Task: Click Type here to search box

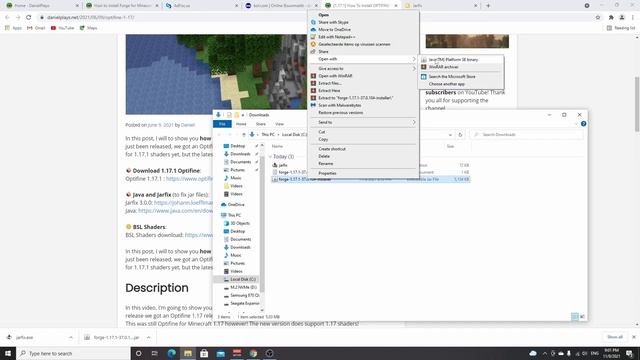Action: (x=73, y=353)
